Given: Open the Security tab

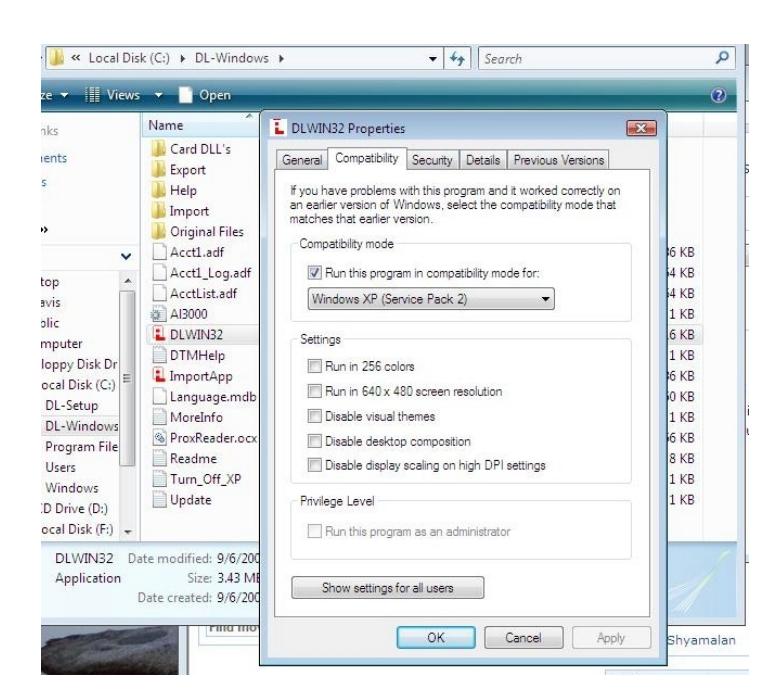Looking at the screenshot, I should (x=432, y=160).
